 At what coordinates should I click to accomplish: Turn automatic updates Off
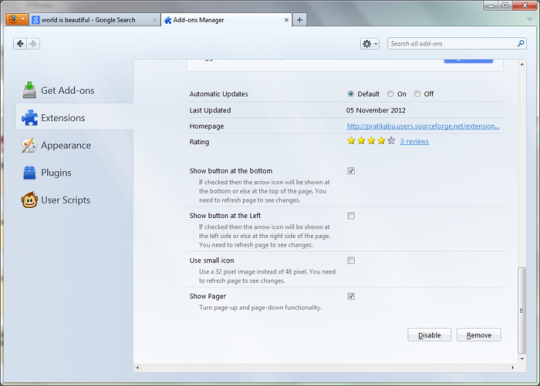click(x=417, y=94)
